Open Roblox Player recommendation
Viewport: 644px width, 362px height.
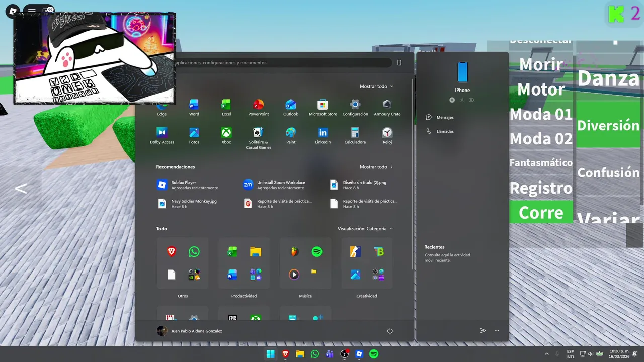click(187, 185)
